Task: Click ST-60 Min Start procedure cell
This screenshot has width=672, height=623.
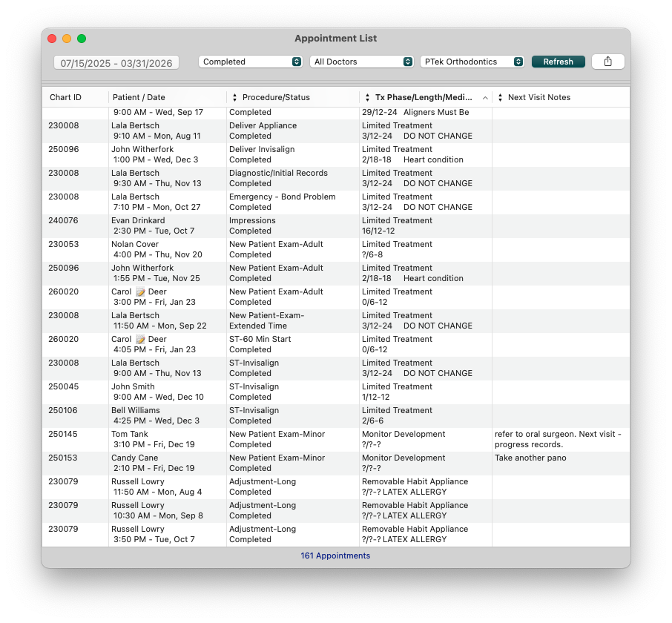Action: point(260,340)
